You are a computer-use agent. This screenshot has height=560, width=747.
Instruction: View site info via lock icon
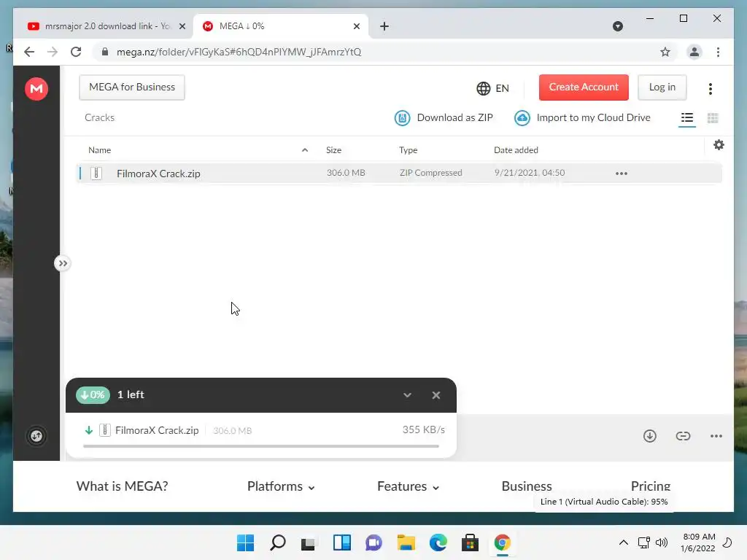point(105,52)
